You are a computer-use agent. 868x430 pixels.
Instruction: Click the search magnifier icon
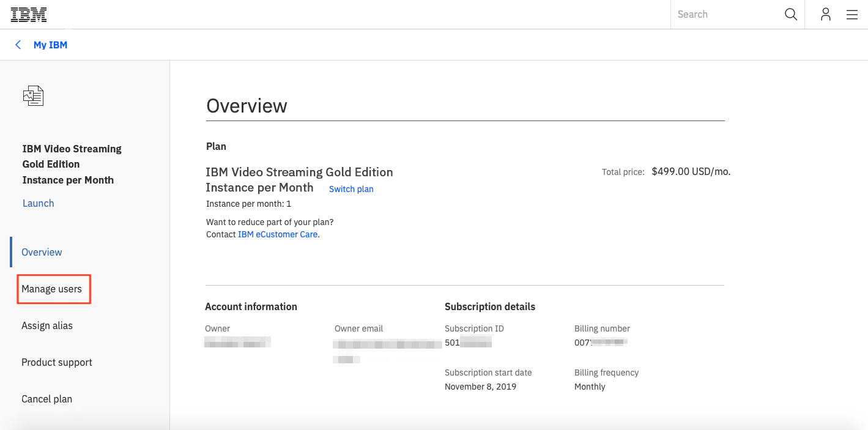[790, 14]
